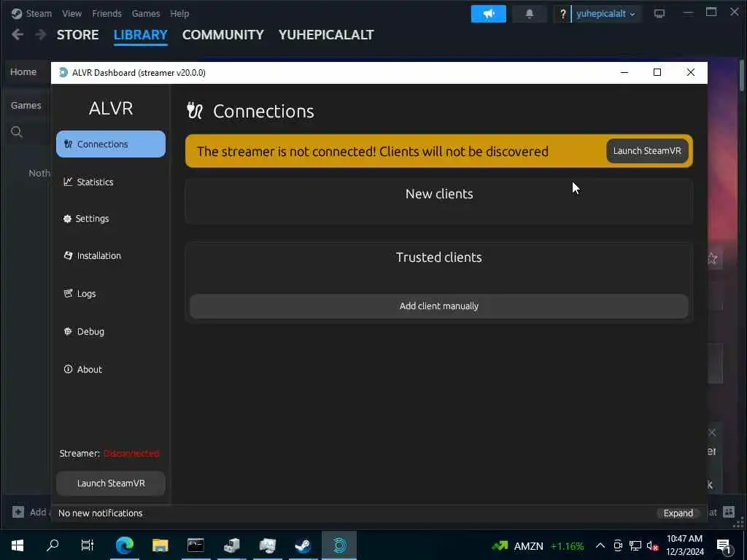This screenshot has height=560, width=747.
Task: Open the yuhepicalalt account dropdown
Action: (605, 14)
